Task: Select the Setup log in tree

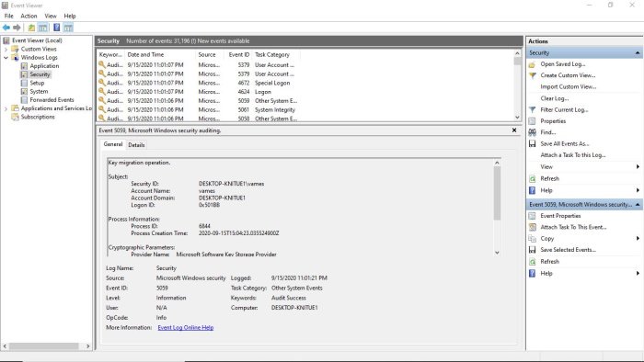Action: point(37,83)
